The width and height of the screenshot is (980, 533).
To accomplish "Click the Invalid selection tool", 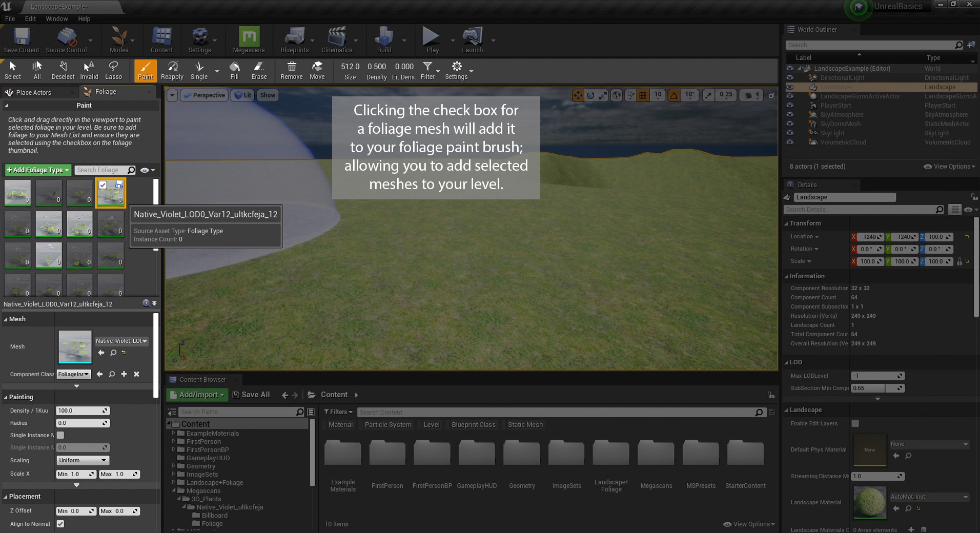I will [x=89, y=71].
